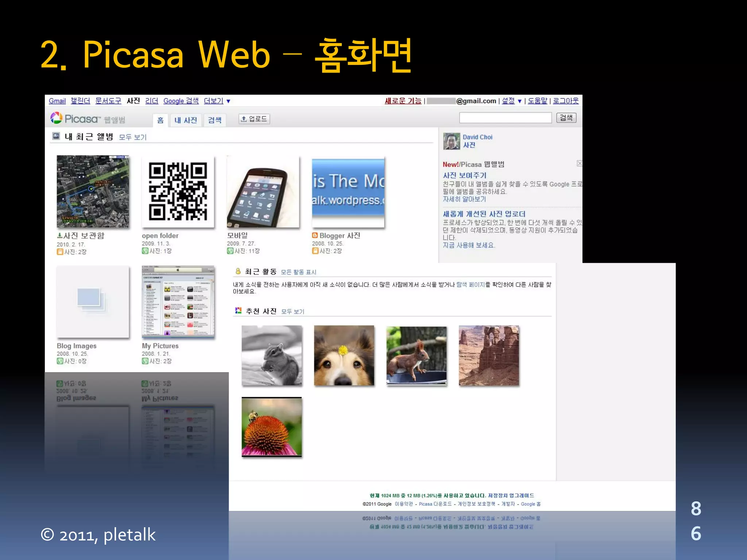
Task: Click the My Pictures album title
Action: click(x=160, y=346)
